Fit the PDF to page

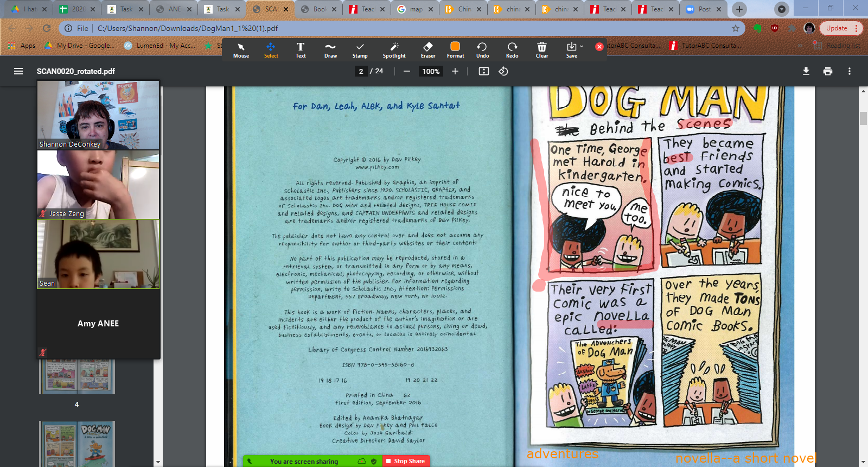(484, 71)
